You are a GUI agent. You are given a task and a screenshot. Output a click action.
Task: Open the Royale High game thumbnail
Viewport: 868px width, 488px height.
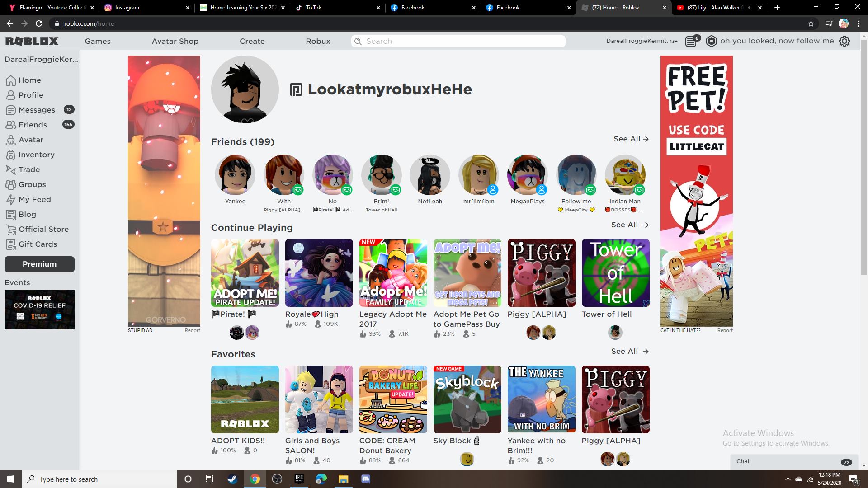tap(319, 273)
